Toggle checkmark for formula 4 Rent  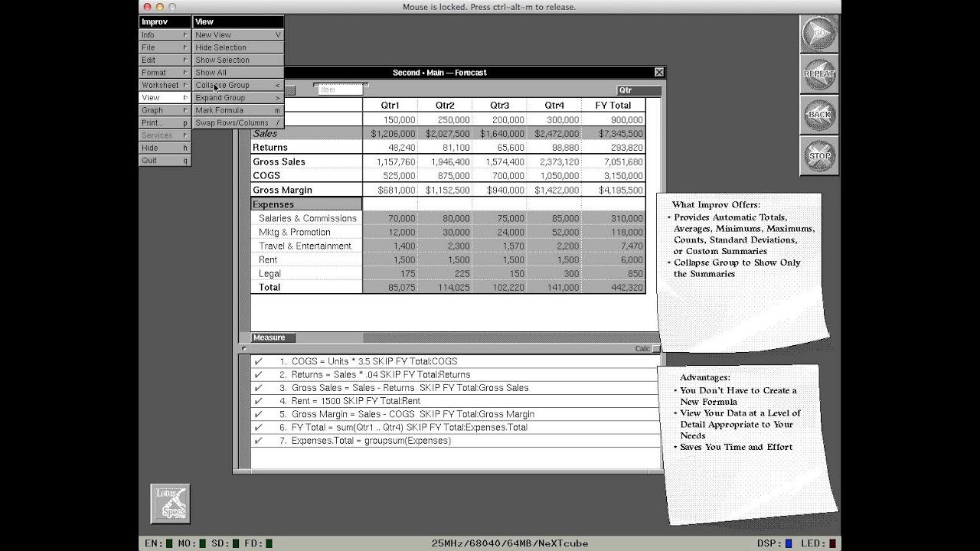point(258,400)
